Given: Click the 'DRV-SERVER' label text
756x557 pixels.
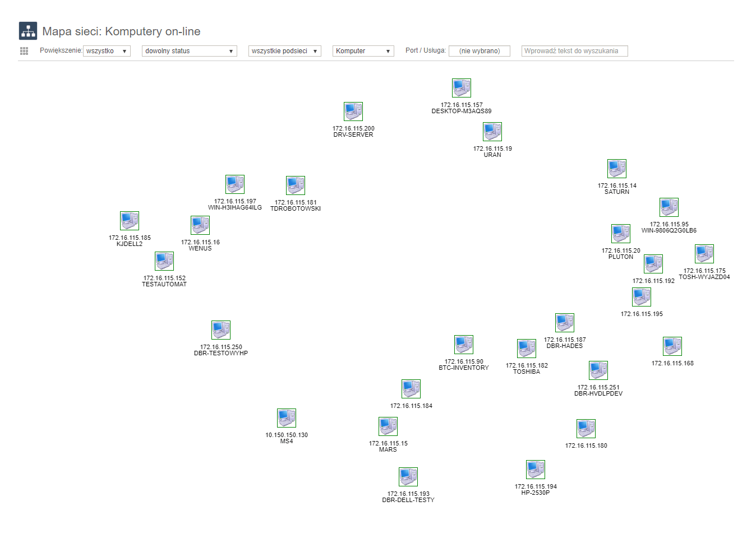Looking at the screenshot, I should tap(353, 135).
